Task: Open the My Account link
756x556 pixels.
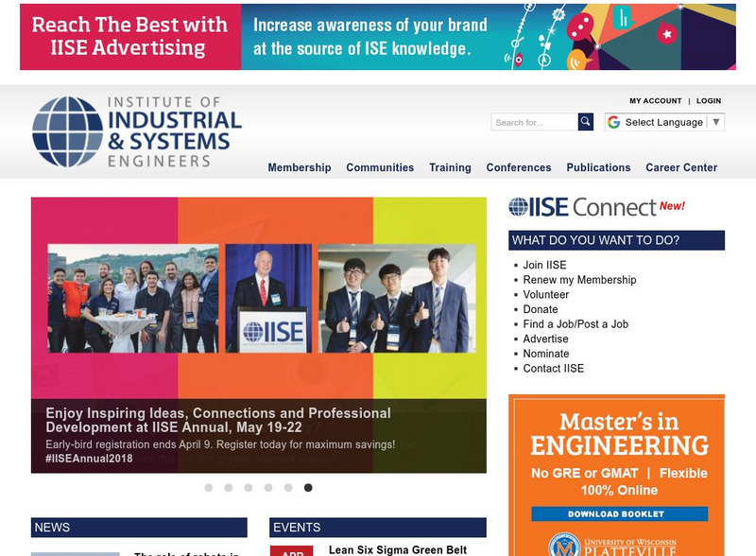Action: point(655,101)
